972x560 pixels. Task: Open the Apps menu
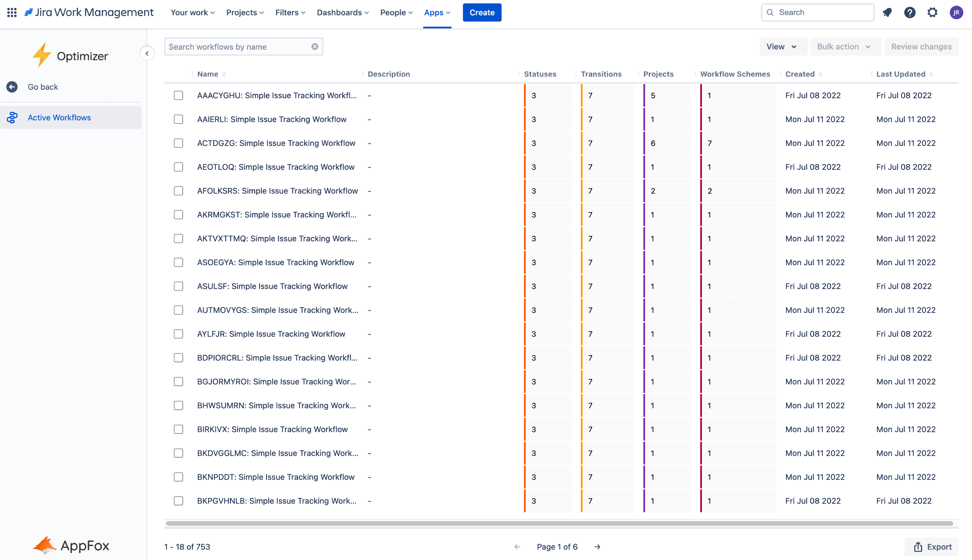(437, 12)
